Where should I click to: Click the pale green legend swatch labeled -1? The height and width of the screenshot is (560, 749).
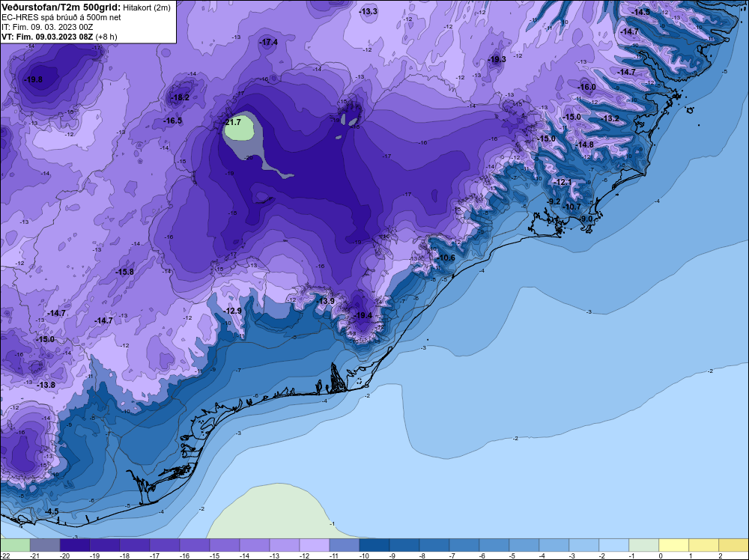(x=643, y=545)
